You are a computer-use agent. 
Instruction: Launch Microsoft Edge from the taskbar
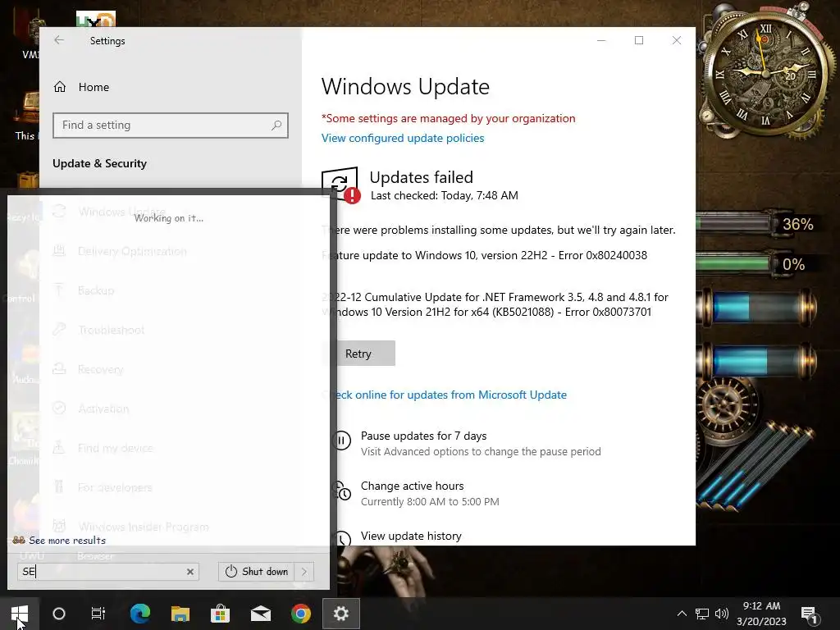(x=140, y=614)
